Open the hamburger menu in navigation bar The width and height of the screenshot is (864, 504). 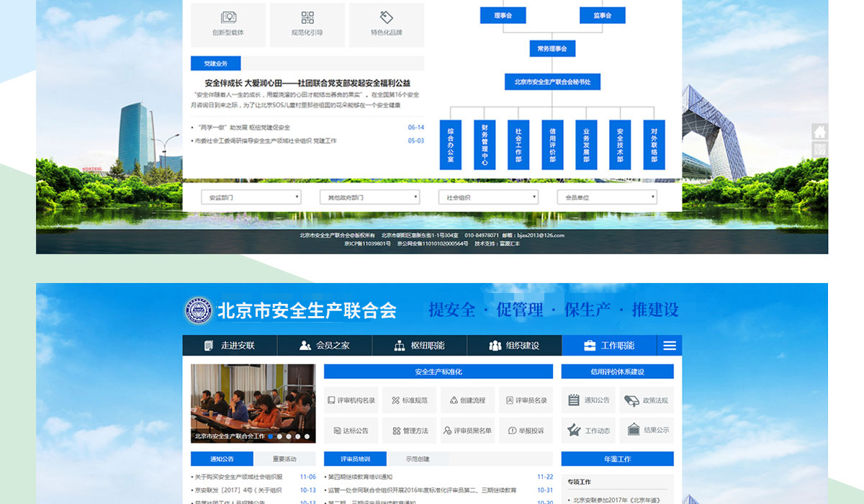tap(670, 346)
